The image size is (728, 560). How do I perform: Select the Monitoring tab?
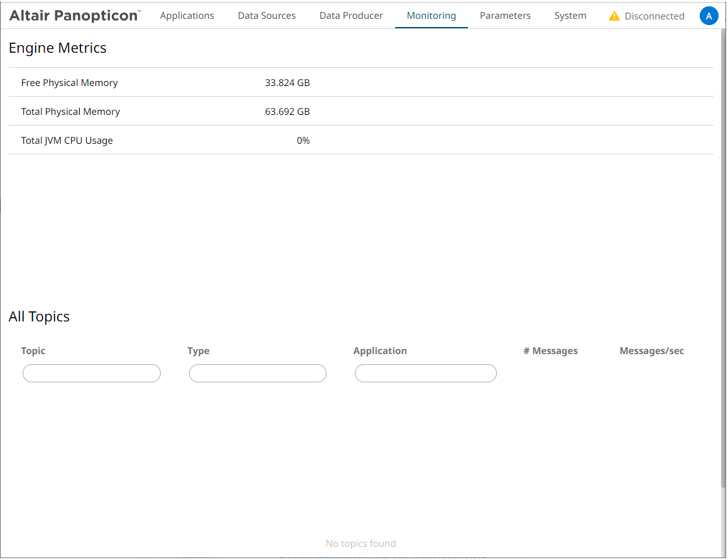[431, 16]
